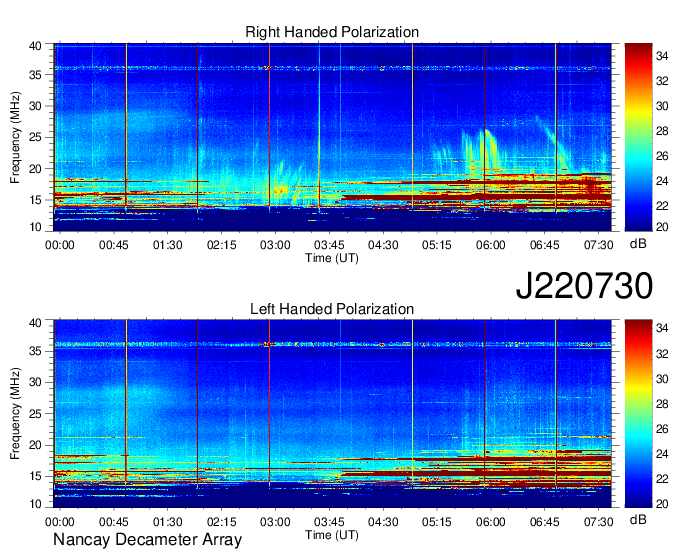The height and width of the screenshot is (552, 680).
Task: Click the 06:45 time tick of Left Handed plot
Action: point(545,522)
